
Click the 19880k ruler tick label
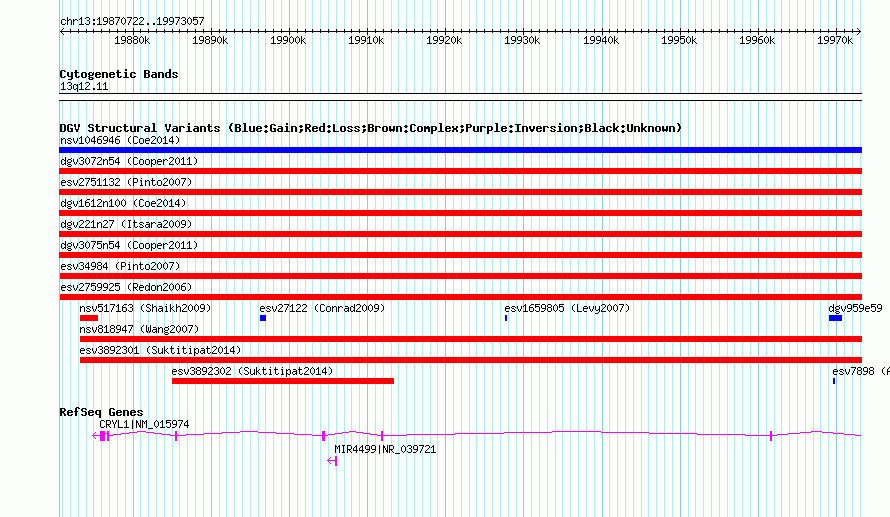[x=132, y=40]
